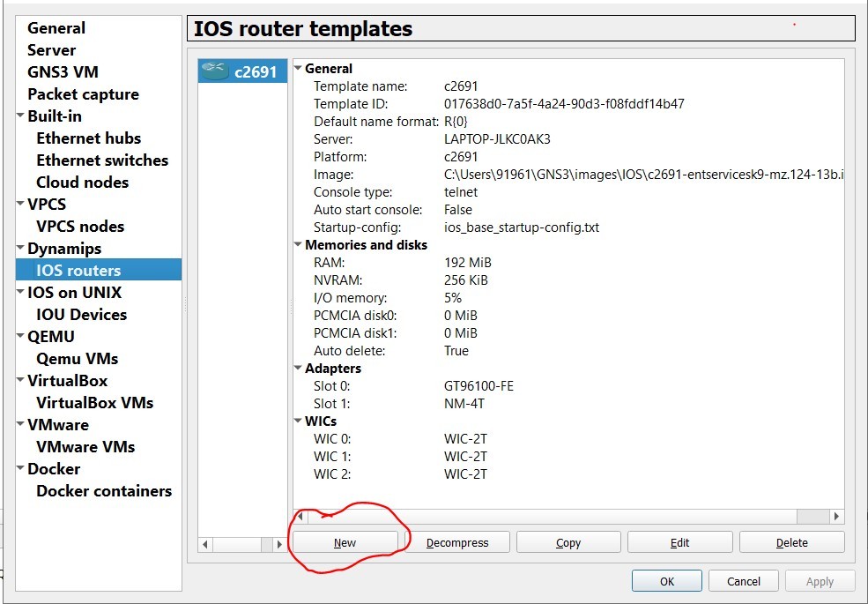
Task: Collapse the General details section
Action: (x=298, y=68)
